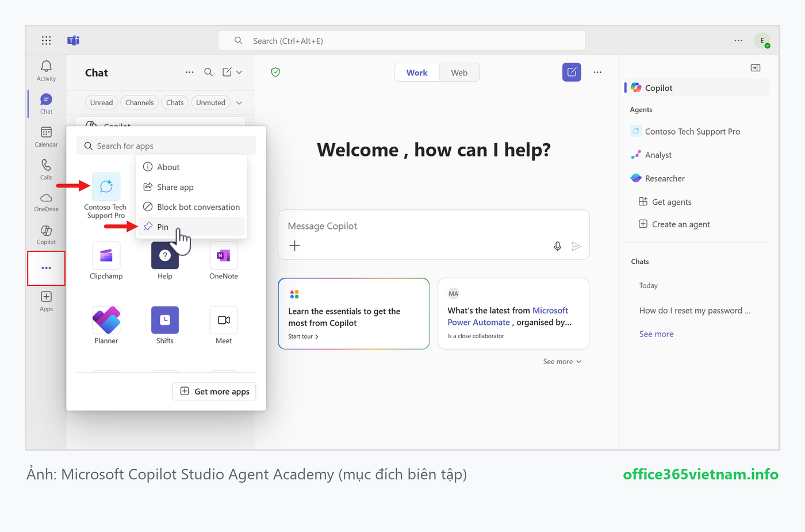
Task: Click See more link under Chats
Action: point(656,334)
